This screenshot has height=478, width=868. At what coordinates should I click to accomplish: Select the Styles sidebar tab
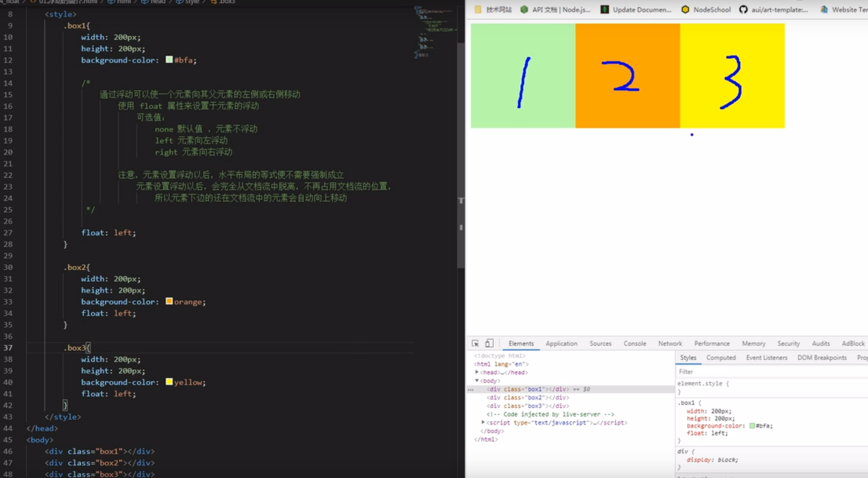click(688, 358)
